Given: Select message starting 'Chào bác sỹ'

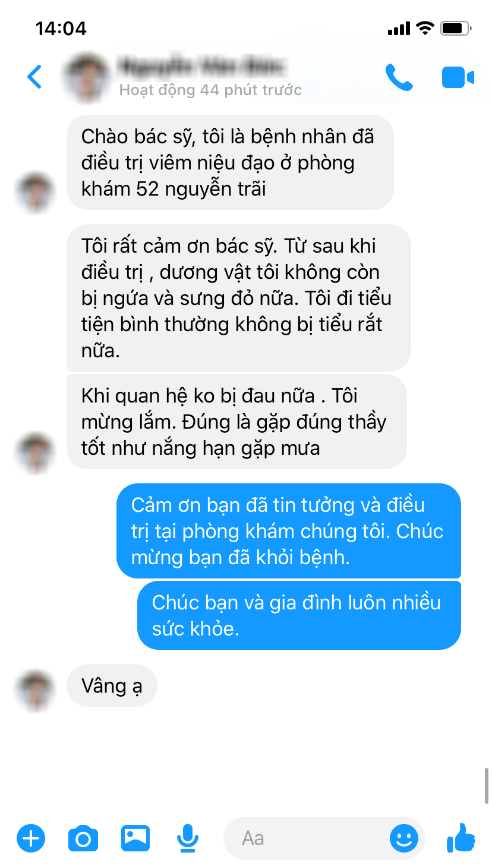Looking at the screenshot, I should [x=230, y=162].
